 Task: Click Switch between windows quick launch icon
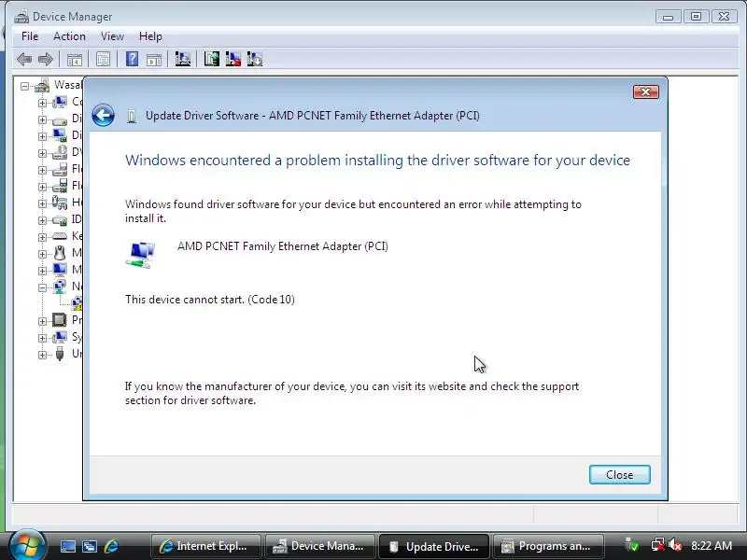click(x=90, y=546)
